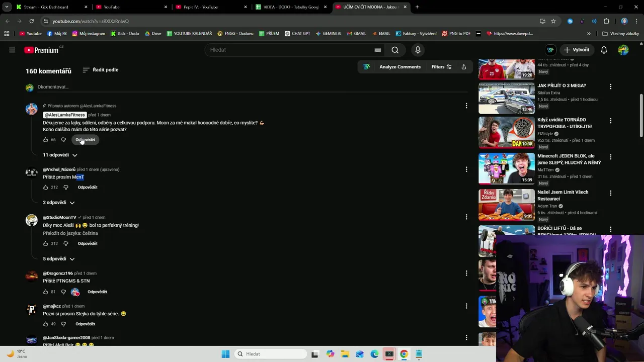
Task: Click the extension icon left of Vytvořit
Action: [x=550, y=50]
